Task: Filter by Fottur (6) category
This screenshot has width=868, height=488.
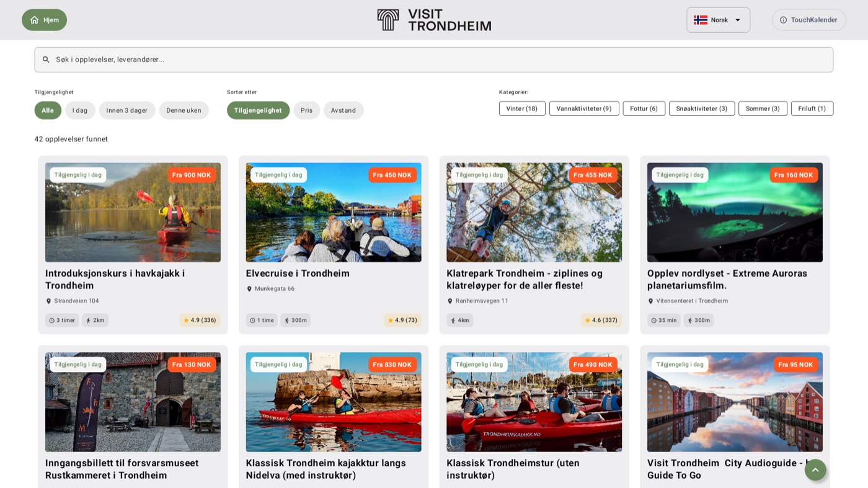Action: [x=644, y=109]
